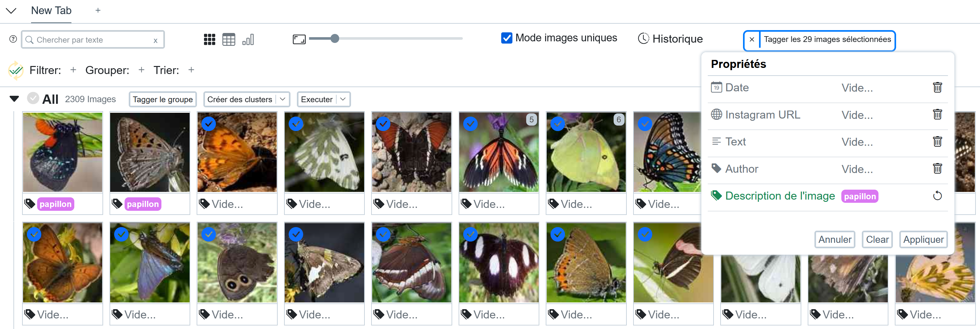The image size is (980, 329).
Task: Remove the Author property via trash icon
Action: [937, 169]
